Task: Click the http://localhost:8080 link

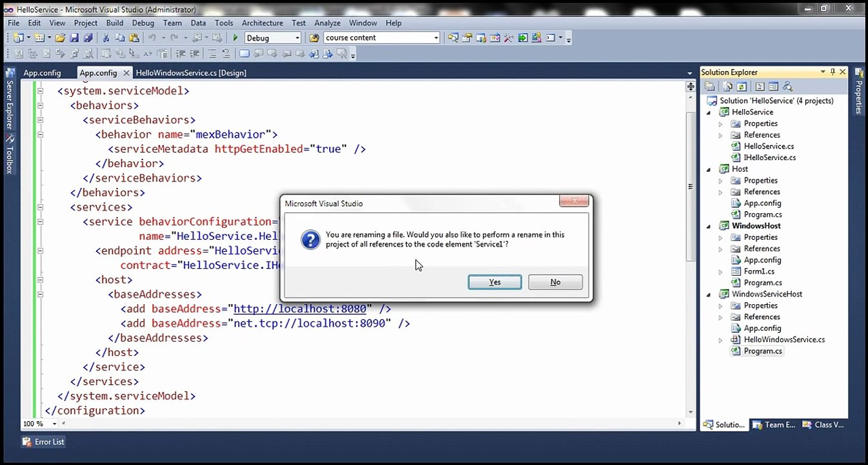Action: (299, 309)
